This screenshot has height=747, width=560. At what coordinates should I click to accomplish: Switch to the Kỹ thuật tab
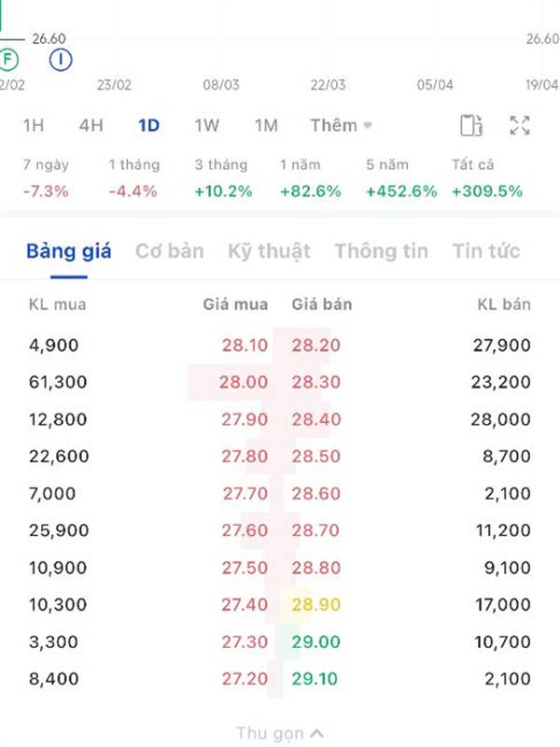(x=269, y=251)
